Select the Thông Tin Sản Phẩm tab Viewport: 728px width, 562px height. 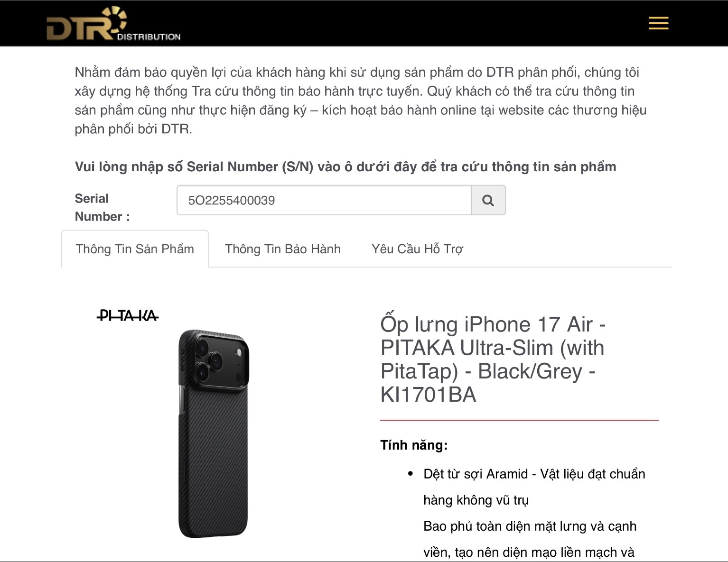(135, 249)
